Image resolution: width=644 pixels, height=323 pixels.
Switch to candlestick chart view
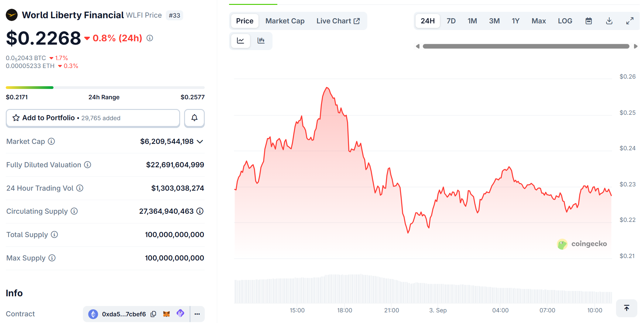261,40
